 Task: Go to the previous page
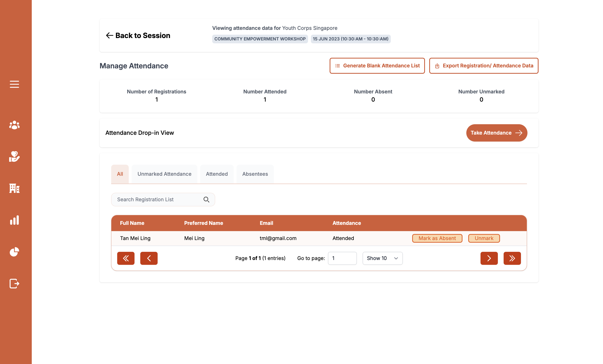tap(149, 258)
